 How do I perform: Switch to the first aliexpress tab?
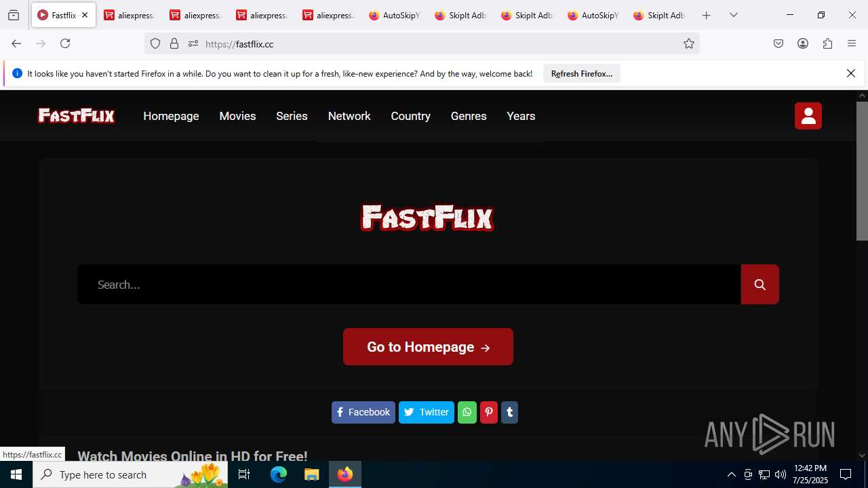pyautogui.click(x=129, y=15)
